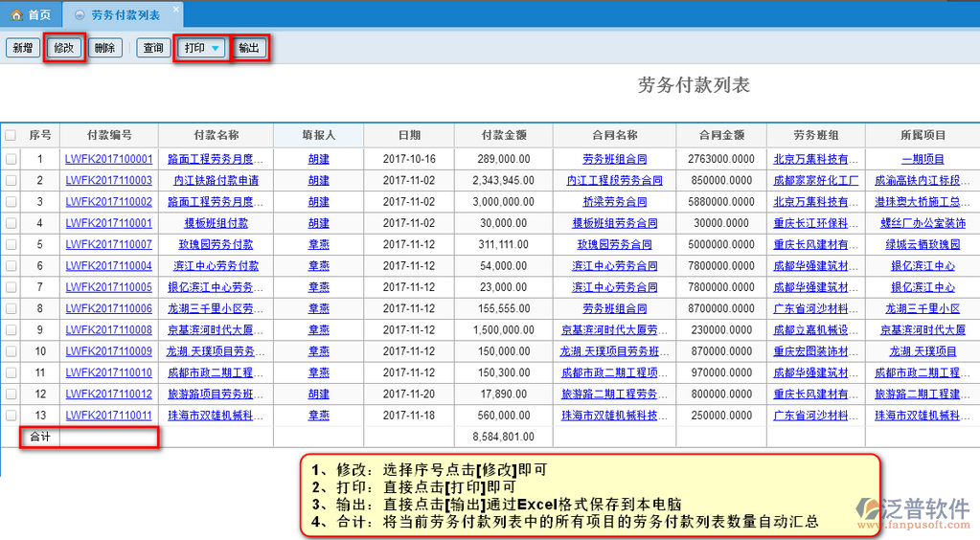Open the 内江铁路付款申请 payment name link
This screenshot has height=540, width=980.
(x=216, y=180)
